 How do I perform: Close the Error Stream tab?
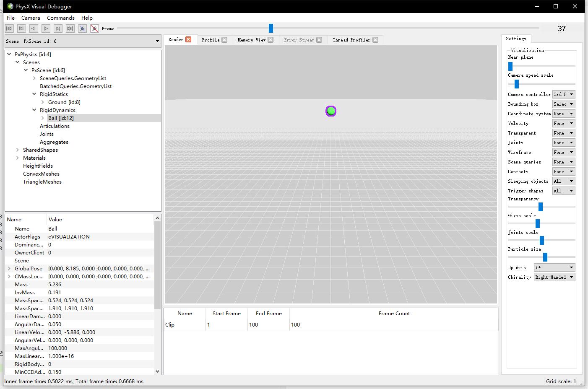319,40
